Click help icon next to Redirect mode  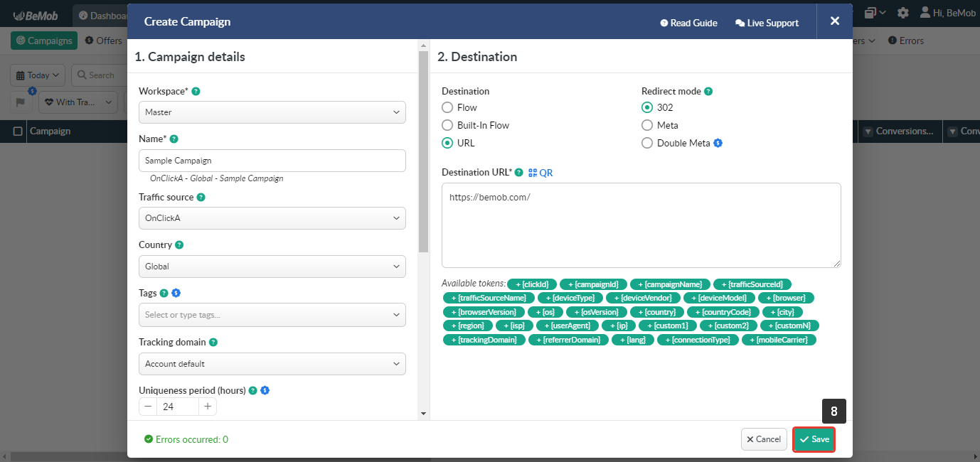click(x=708, y=92)
